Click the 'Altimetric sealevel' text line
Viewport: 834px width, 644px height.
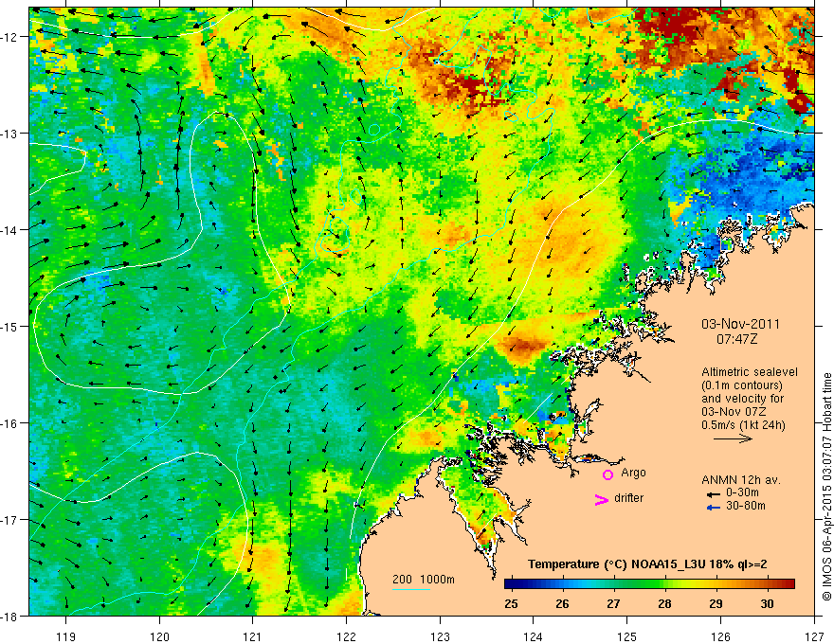750,372
